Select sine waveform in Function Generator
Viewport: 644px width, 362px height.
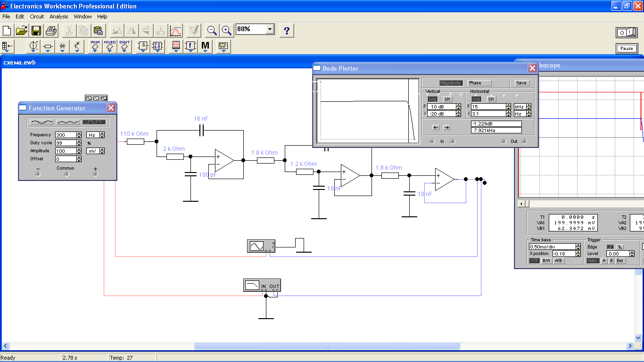[x=41, y=122]
